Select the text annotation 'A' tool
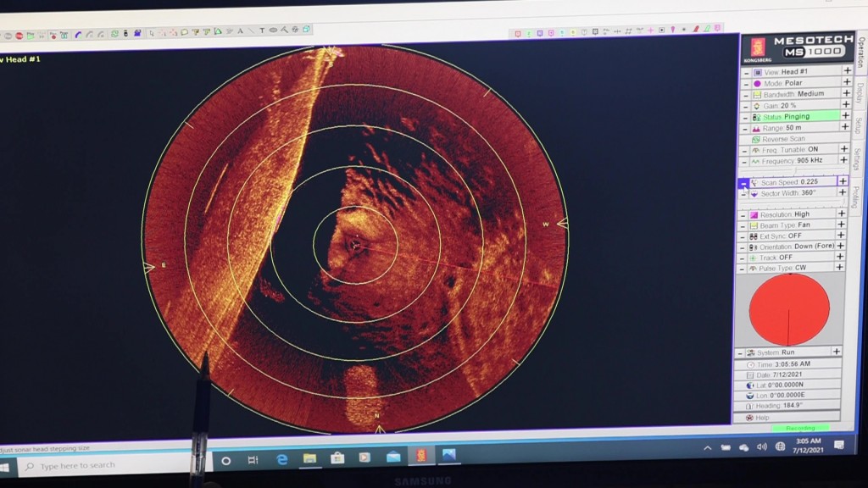 (x=240, y=31)
